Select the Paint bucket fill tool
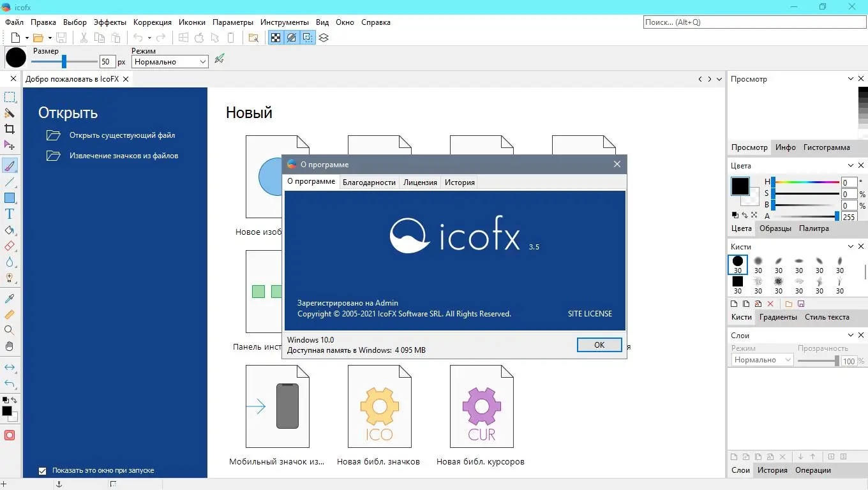Viewport: 868px width, 490px height. (10, 230)
